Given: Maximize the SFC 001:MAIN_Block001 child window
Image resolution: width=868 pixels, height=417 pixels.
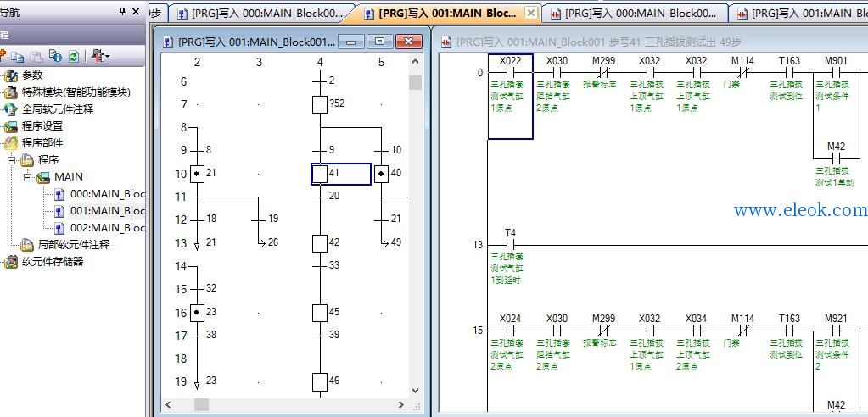Looking at the screenshot, I should click(380, 42).
